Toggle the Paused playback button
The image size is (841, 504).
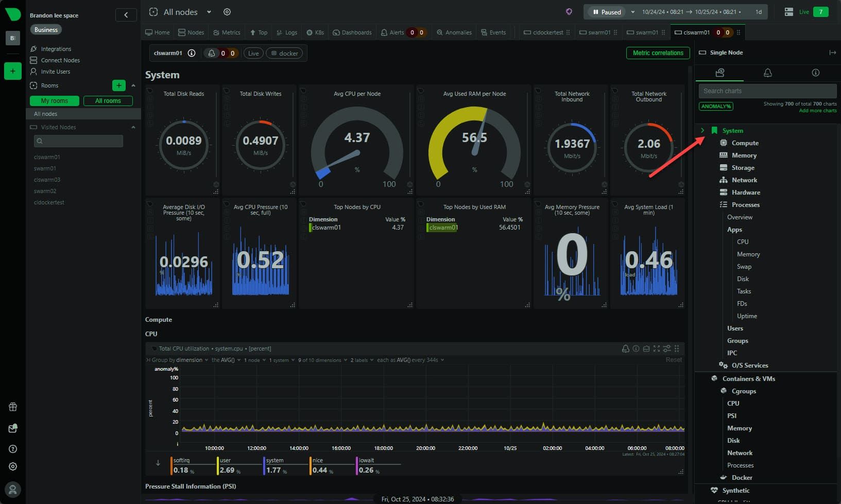click(606, 12)
